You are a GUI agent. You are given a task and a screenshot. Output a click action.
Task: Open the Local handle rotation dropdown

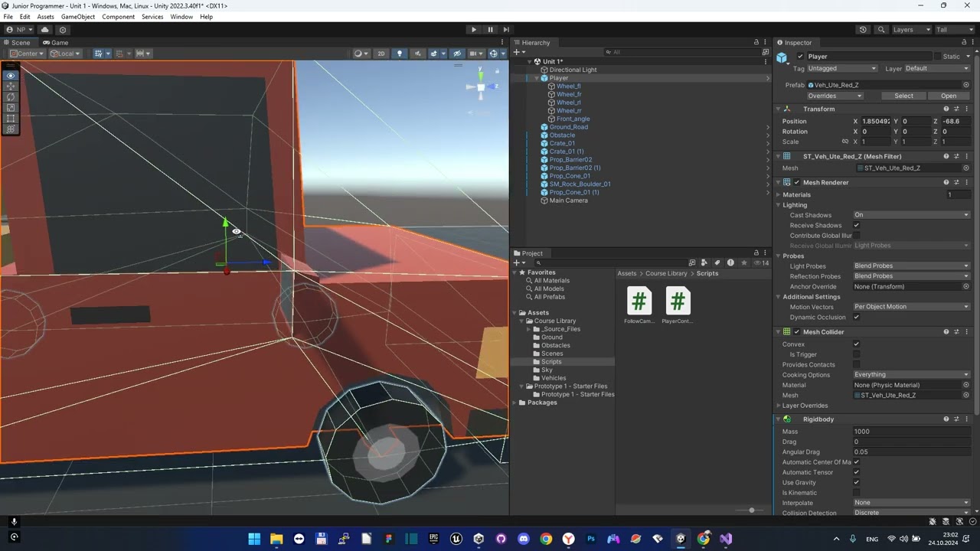click(x=65, y=54)
